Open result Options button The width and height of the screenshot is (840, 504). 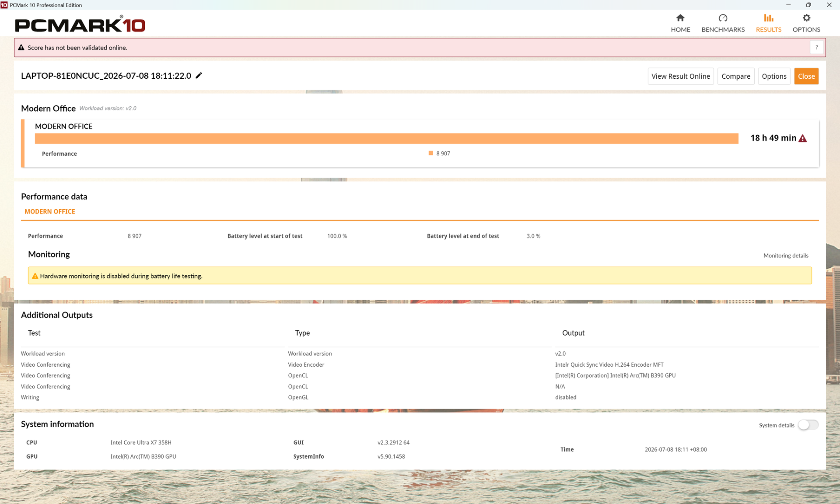[x=774, y=76]
